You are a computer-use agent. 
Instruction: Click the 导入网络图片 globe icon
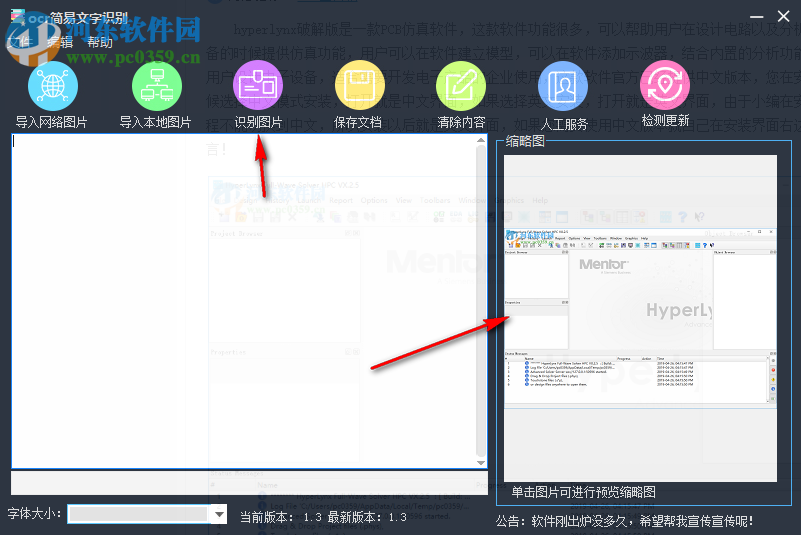point(53,86)
